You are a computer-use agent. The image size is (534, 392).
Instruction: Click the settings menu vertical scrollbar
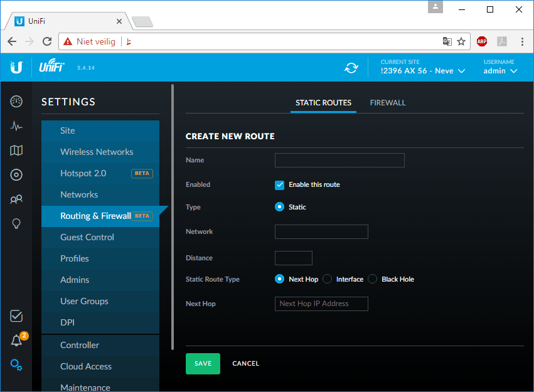click(173, 217)
